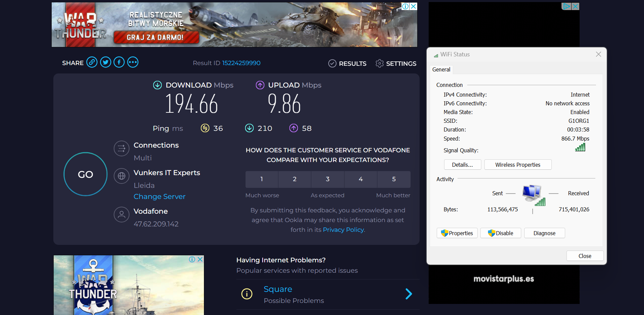Select General tab in WiFi Status
Viewport: 644px width, 315px height.
(441, 69)
